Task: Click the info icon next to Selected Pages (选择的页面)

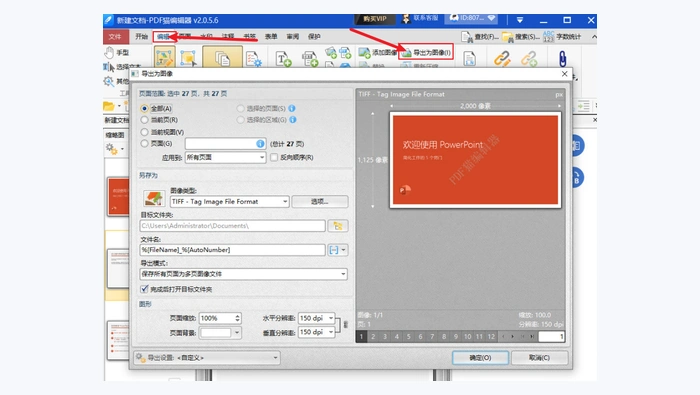Action: tap(292, 108)
